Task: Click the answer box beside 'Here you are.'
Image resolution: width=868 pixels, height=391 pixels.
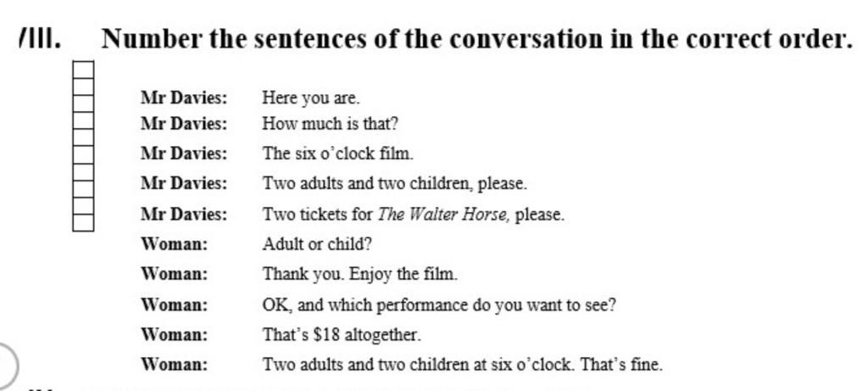Action: pos(83,103)
